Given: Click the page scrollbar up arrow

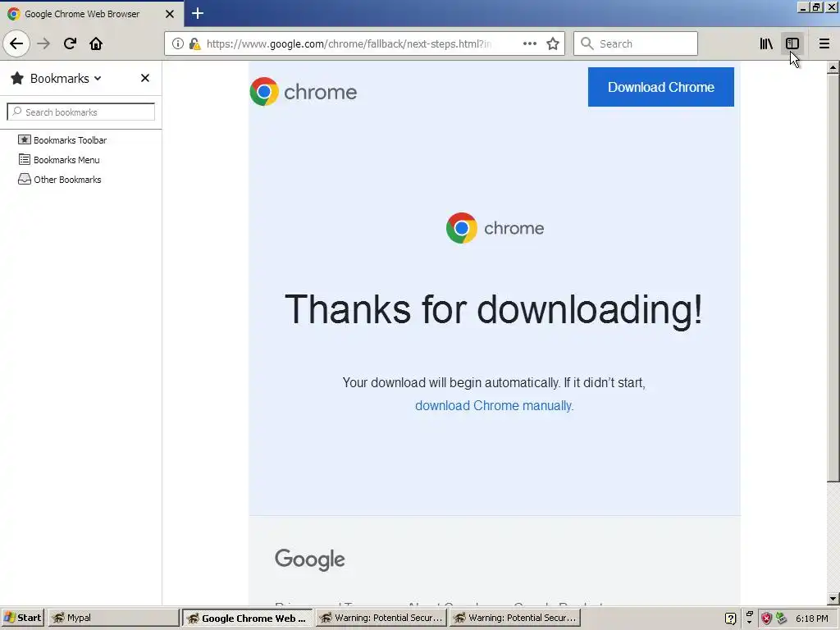Looking at the screenshot, I should [x=833, y=67].
